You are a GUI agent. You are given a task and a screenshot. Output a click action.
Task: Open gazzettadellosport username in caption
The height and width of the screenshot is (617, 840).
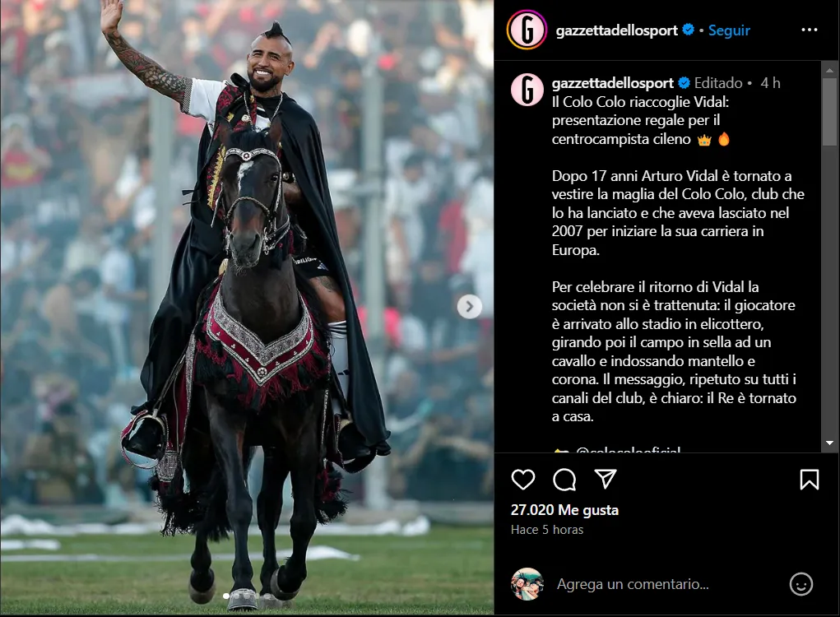pos(612,83)
